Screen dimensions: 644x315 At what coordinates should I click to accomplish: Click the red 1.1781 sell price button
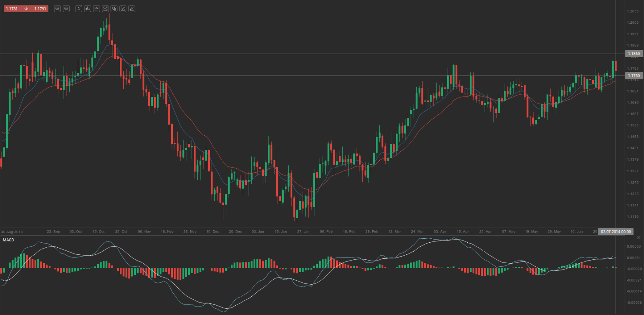tap(12, 9)
